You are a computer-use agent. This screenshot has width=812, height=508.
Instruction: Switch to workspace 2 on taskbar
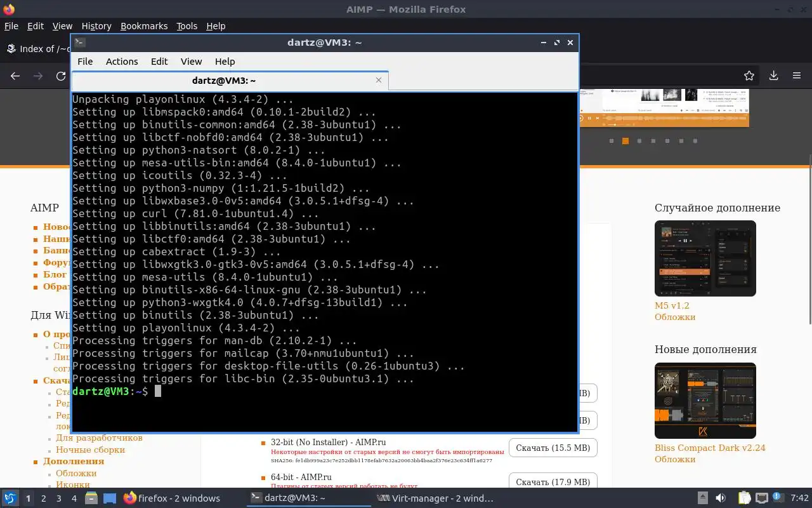click(44, 498)
